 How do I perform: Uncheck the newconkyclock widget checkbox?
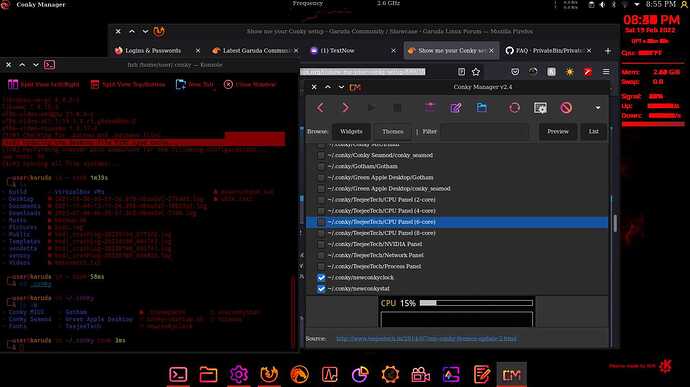[321, 278]
